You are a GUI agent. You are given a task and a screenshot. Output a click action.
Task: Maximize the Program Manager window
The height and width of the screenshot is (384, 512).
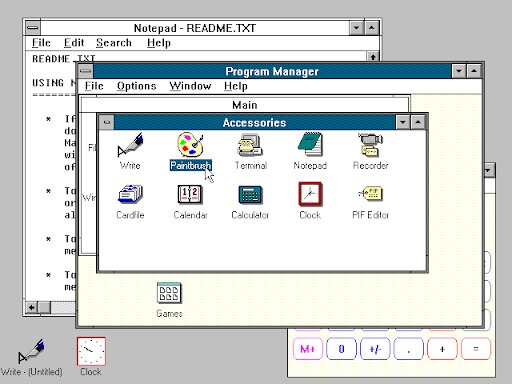tap(474, 71)
